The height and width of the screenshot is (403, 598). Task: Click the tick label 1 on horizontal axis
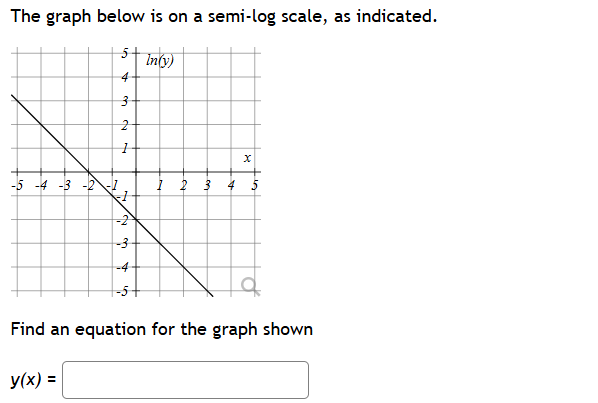[160, 185]
